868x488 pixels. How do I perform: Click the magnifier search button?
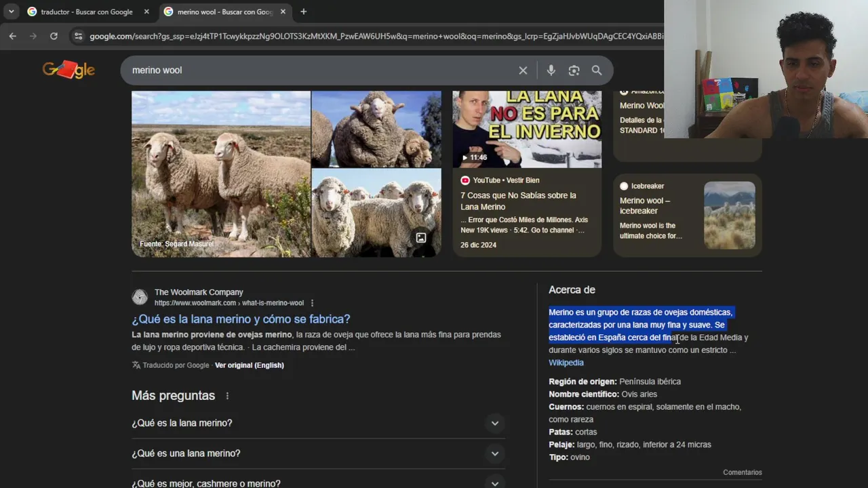[x=597, y=70]
